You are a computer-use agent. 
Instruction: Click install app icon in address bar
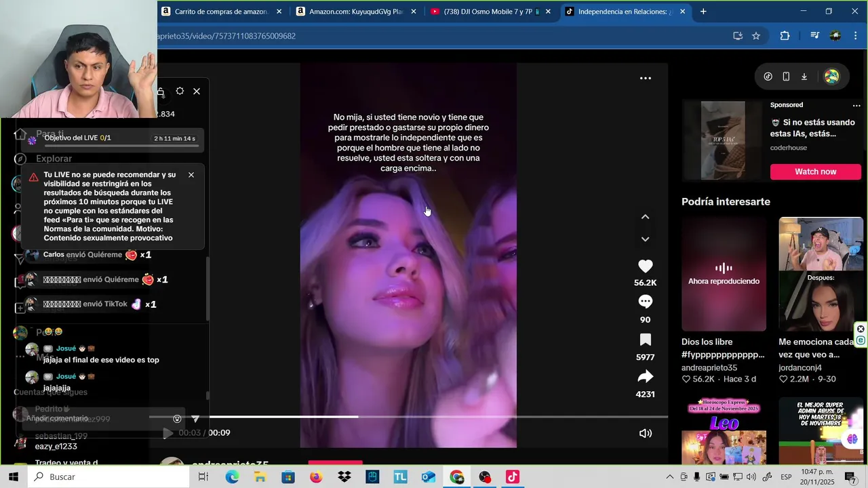pos(738,36)
